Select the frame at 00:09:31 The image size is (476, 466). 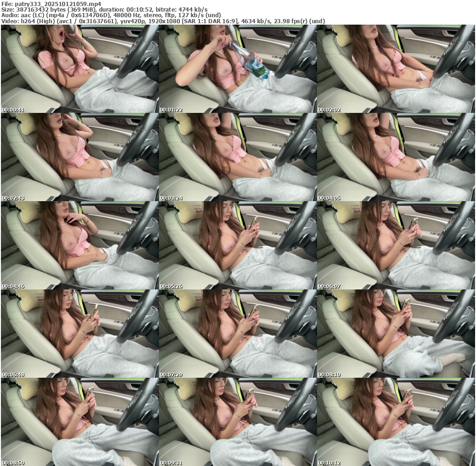pos(238,422)
